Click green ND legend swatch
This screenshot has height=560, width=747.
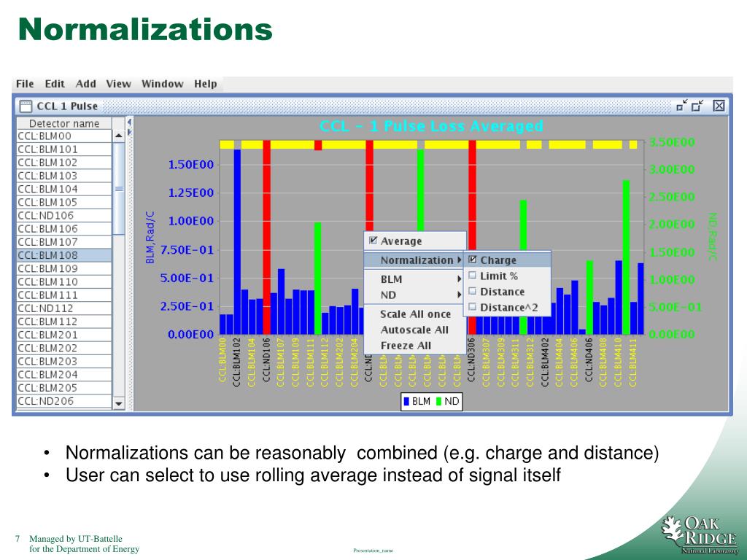coord(438,402)
